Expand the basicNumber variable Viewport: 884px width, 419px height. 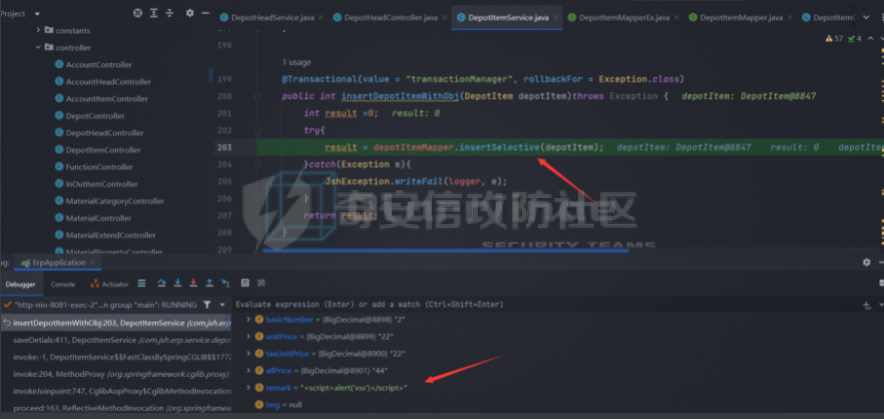tap(249, 320)
